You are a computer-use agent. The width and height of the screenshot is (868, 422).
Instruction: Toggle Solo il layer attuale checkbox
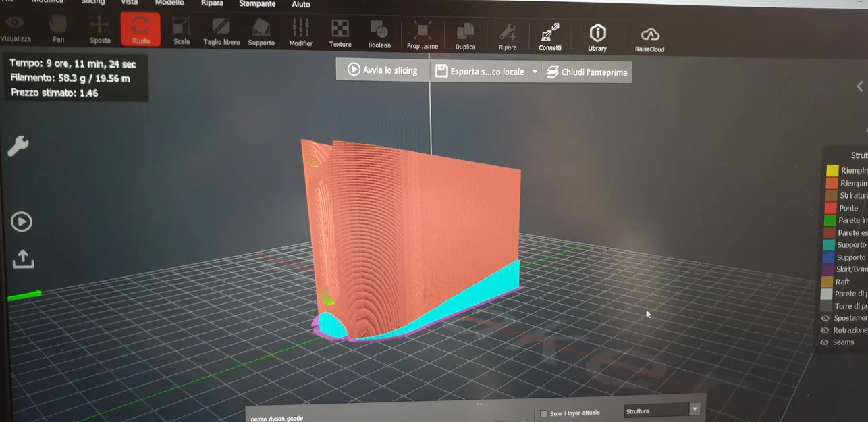544,413
